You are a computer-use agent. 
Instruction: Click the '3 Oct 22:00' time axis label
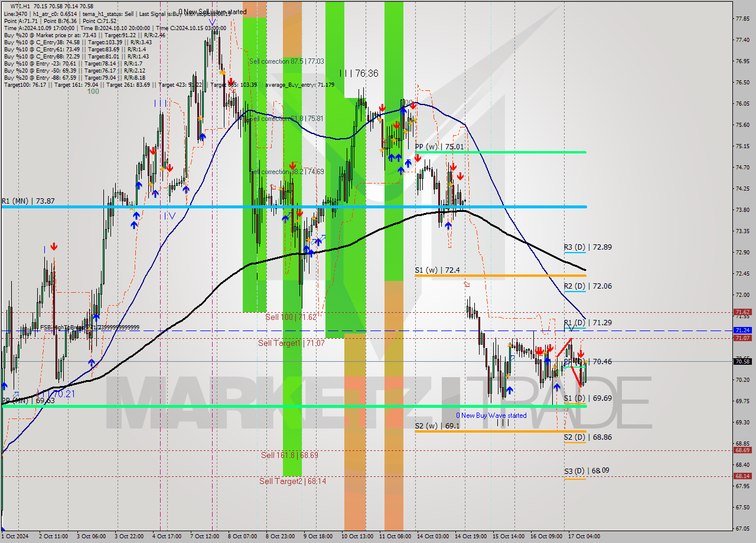(x=129, y=537)
